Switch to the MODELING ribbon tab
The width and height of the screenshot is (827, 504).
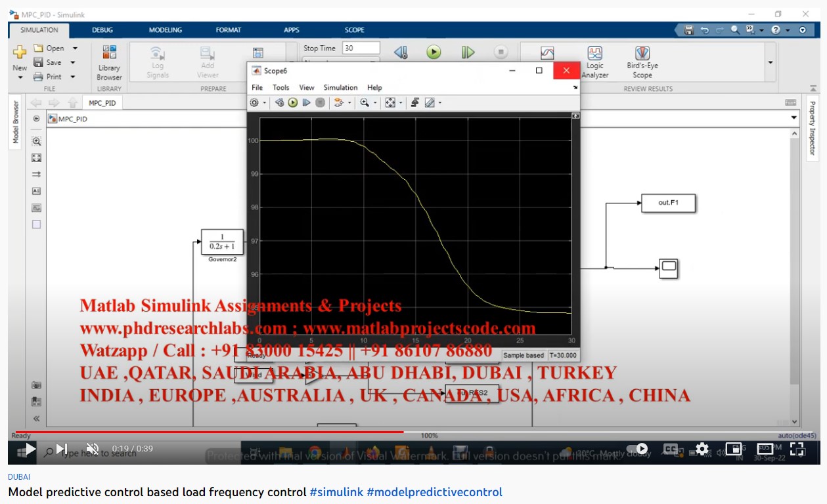[x=166, y=30]
